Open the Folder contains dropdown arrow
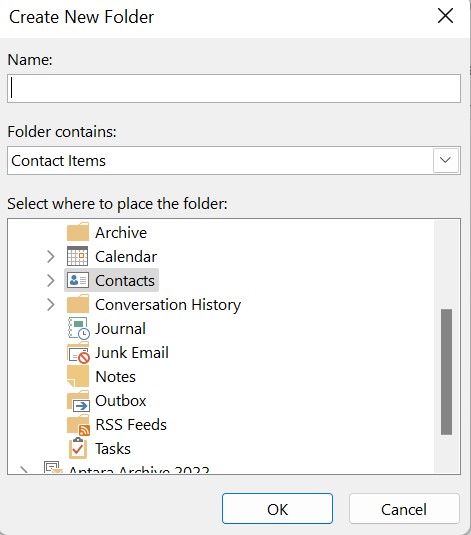 (x=445, y=160)
